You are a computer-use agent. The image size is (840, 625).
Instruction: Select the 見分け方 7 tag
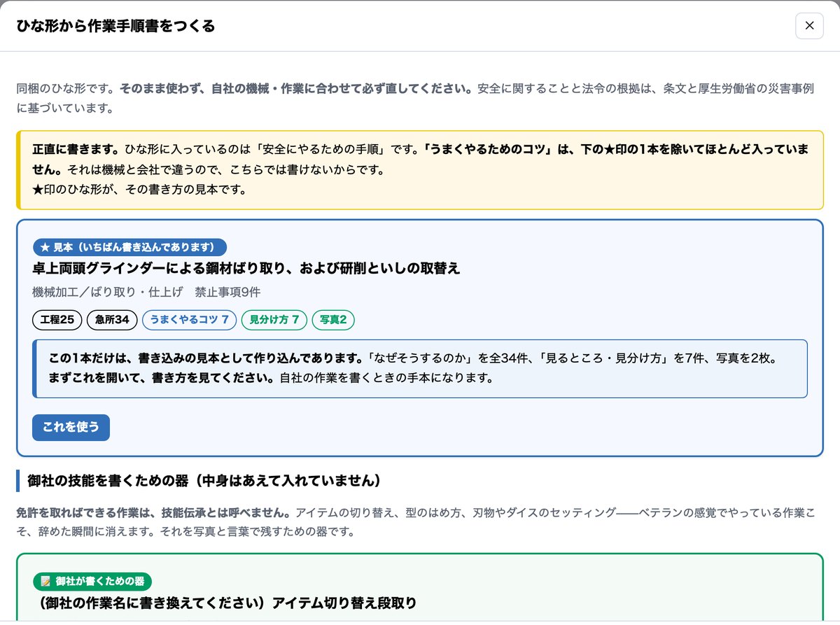coord(274,320)
